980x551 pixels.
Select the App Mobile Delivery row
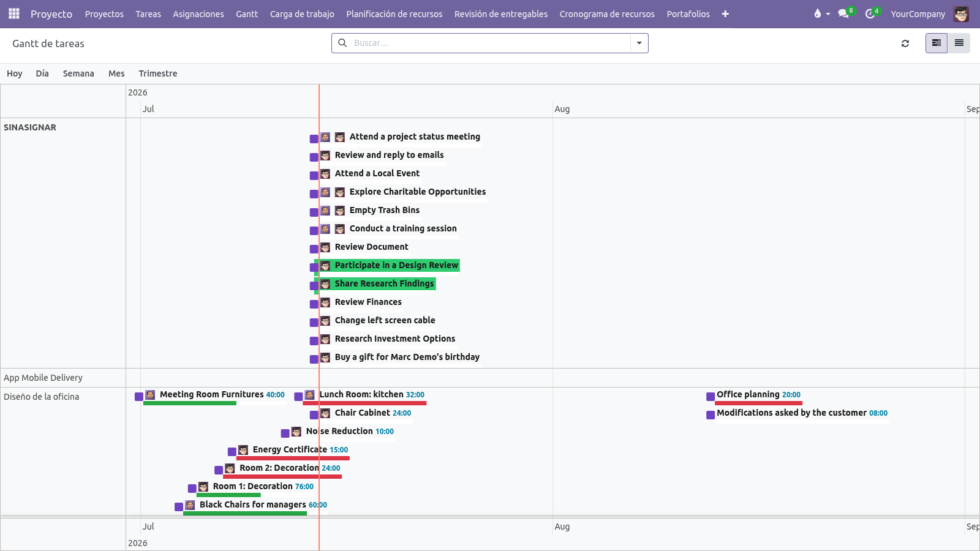pyautogui.click(x=63, y=378)
